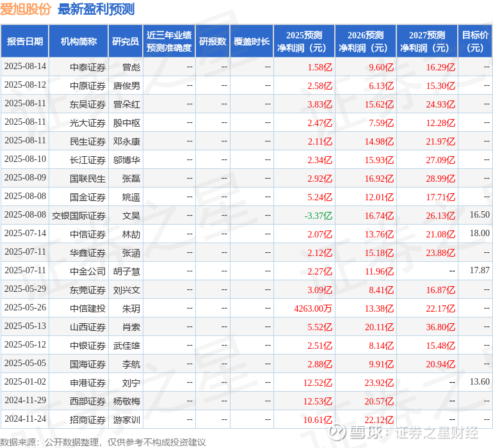This screenshot has width=493, height=448.
Task: Click the 4263.00万 profit value
Action: 313,308
